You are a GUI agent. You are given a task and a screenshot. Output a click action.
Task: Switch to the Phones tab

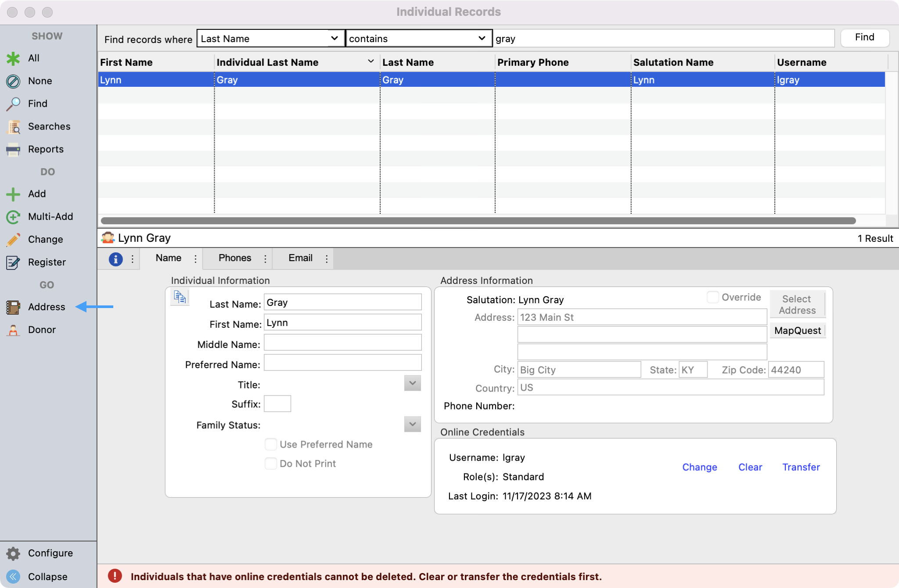[x=235, y=258]
